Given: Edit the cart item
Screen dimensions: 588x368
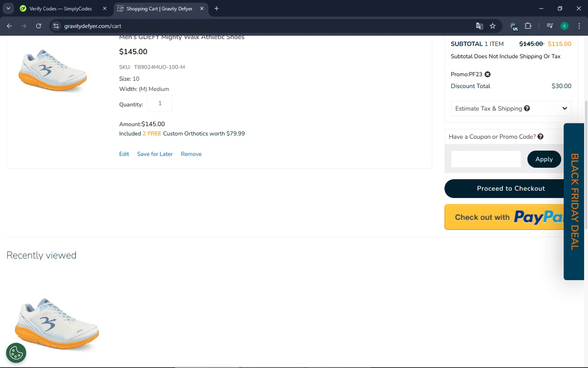Looking at the screenshot, I should pos(124,154).
